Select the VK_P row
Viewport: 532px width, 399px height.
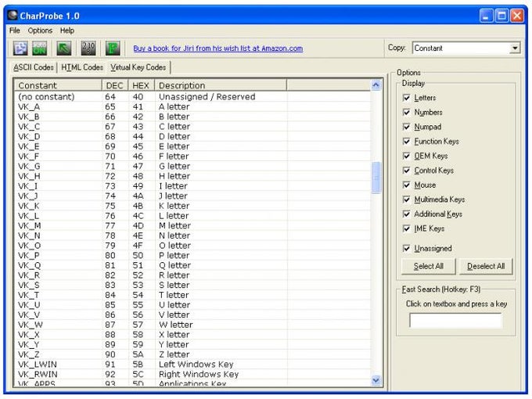pyautogui.click(x=192, y=256)
